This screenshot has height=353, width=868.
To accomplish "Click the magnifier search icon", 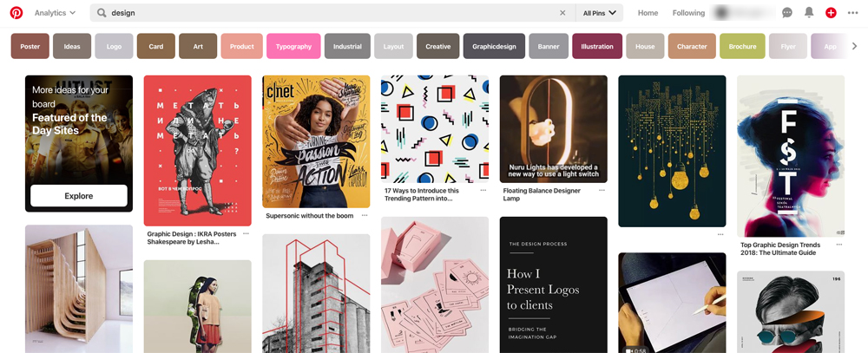I will (102, 13).
